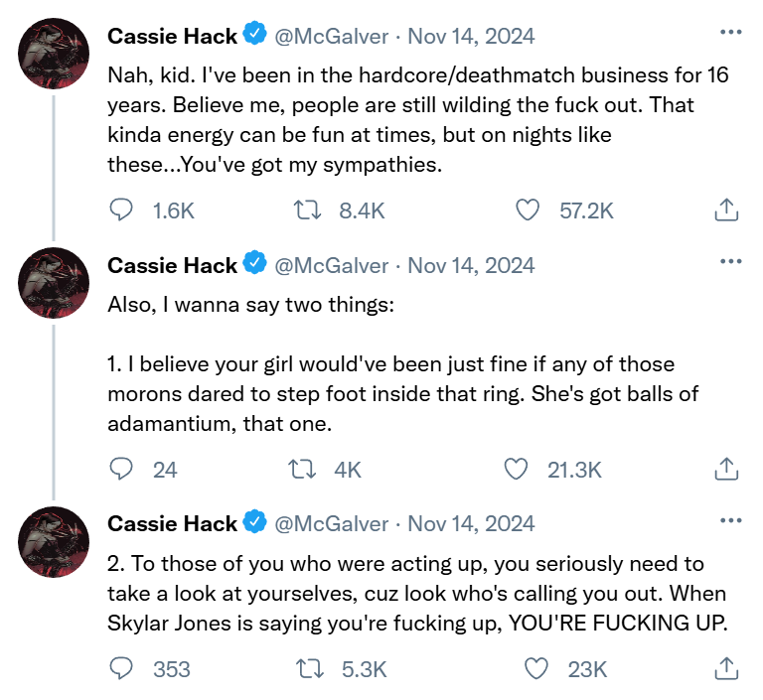Open more options on first tweet
763x700 pixels.
click(730, 33)
